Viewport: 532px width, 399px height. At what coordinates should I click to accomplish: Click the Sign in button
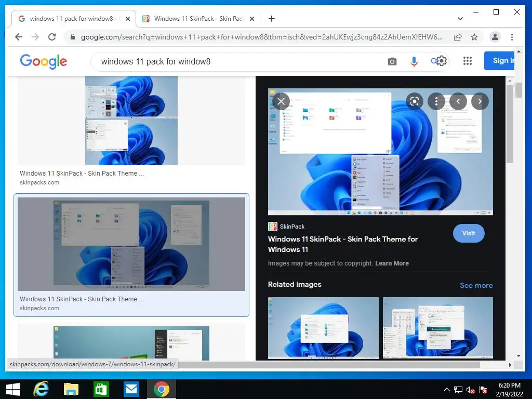pyautogui.click(x=499, y=61)
